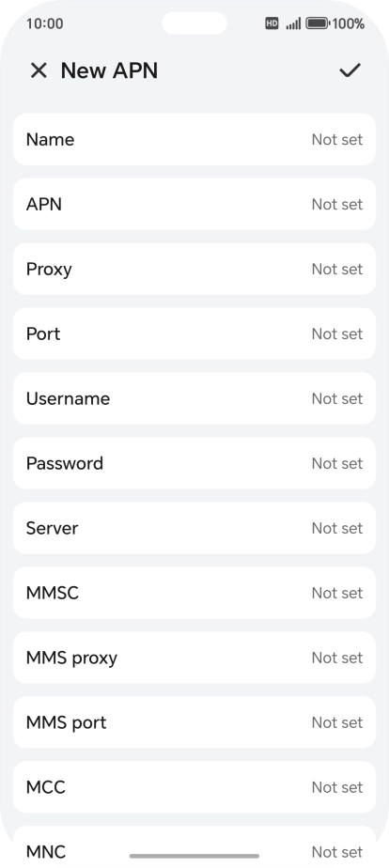Open the MCC setting
Viewport: 389px width, 868px height.
click(x=194, y=787)
